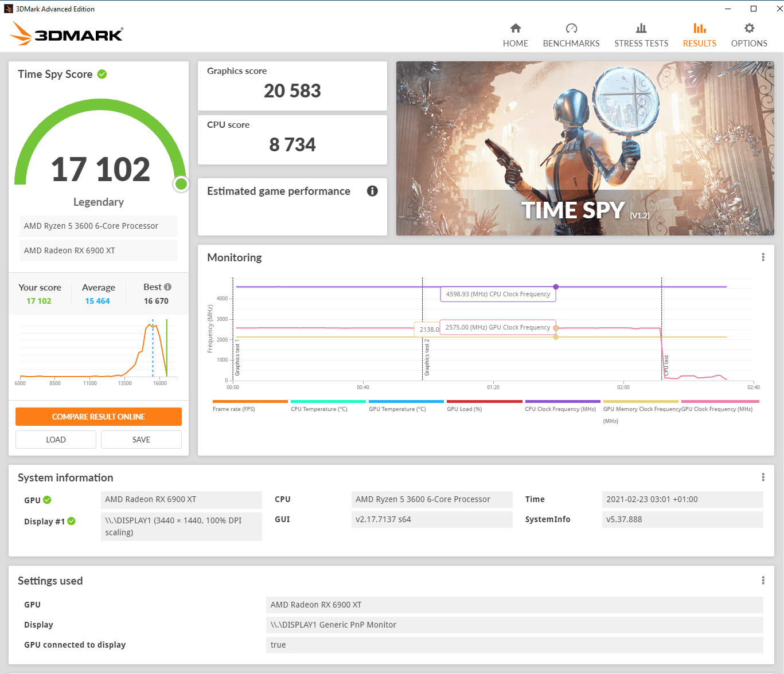Screen dimensions: 784x674
Task: Click the CPU value in System information
Action: pyautogui.click(x=432, y=499)
